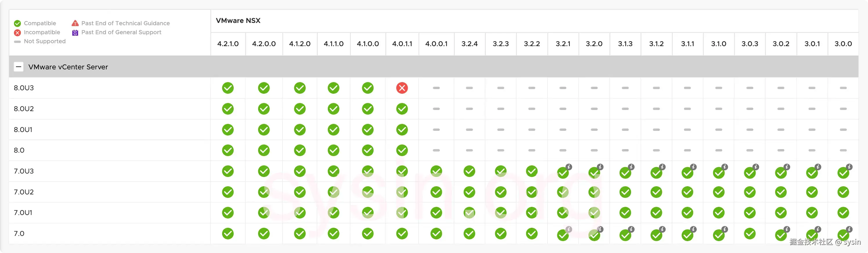The width and height of the screenshot is (868, 253).
Task: Click the Past End of Technical Guidance warning icon
Action: pos(75,23)
